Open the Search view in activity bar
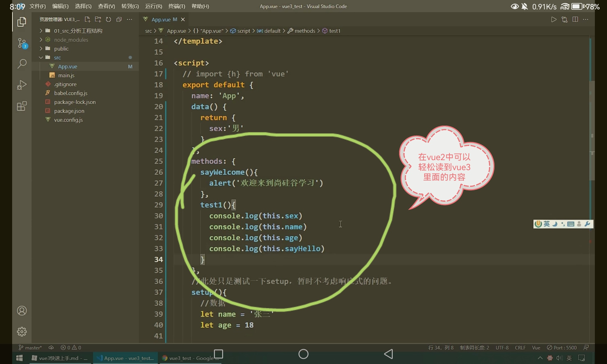This screenshot has width=607, height=364. [x=22, y=64]
